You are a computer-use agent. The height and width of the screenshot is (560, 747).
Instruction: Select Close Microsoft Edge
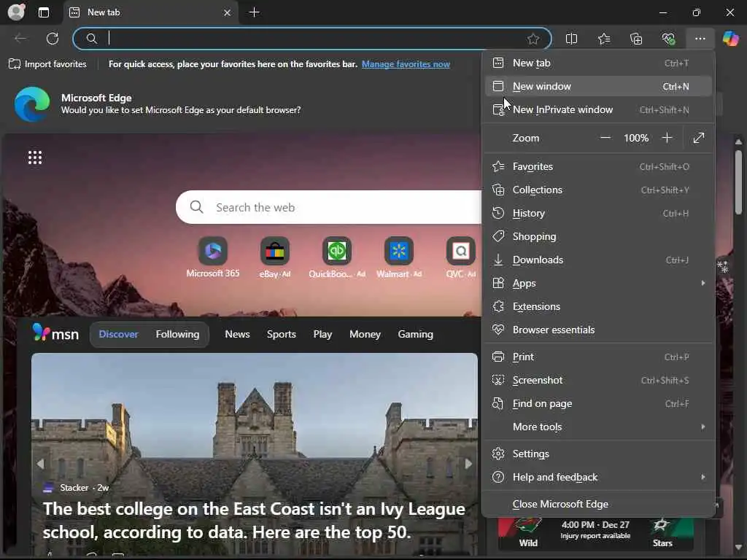pyautogui.click(x=598, y=505)
